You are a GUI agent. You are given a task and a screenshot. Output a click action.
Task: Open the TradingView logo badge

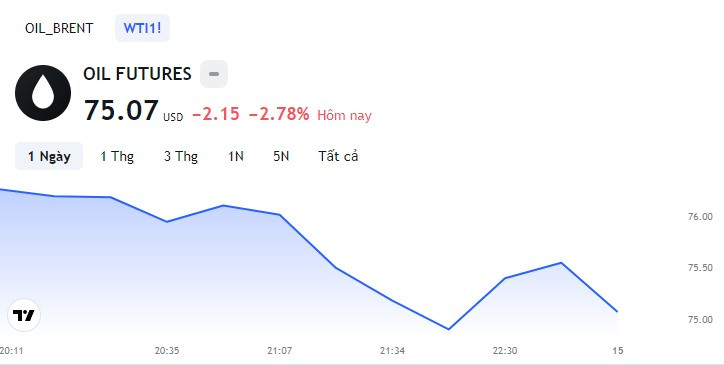point(24,315)
